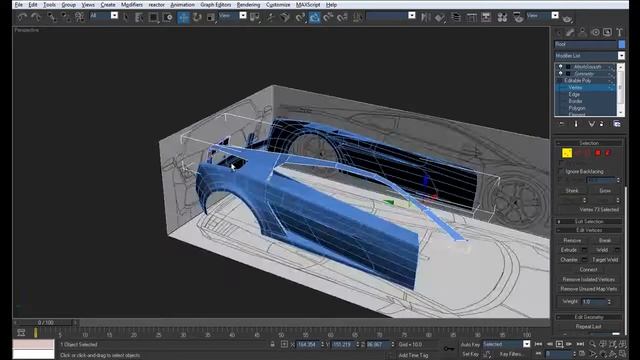
Task: Click the Shrink selection button
Action: (x=572, y=191)
